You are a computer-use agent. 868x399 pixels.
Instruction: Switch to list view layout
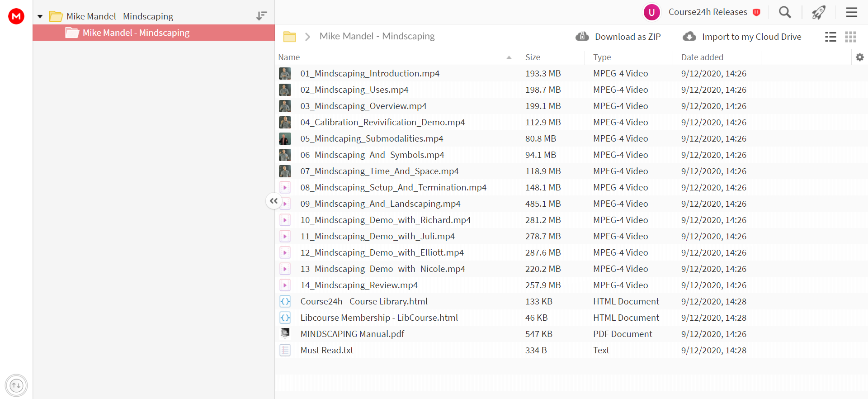[830, 37]
